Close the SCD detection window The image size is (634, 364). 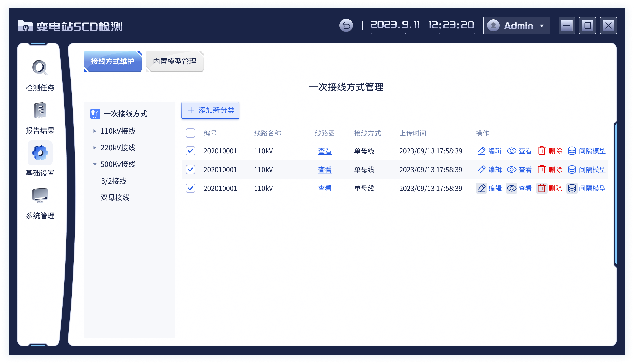[608, 25]
